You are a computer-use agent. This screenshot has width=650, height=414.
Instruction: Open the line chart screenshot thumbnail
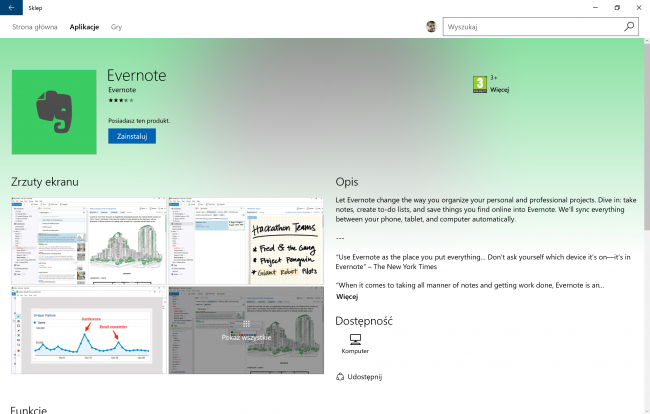tap(89, 330)
